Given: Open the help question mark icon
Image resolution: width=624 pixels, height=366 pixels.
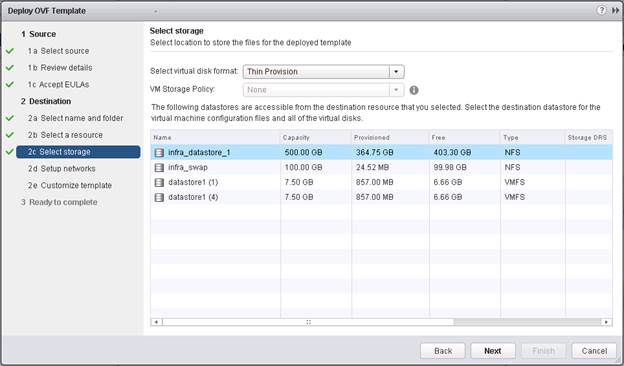Looking at the screenshot, I should [601, 11].
